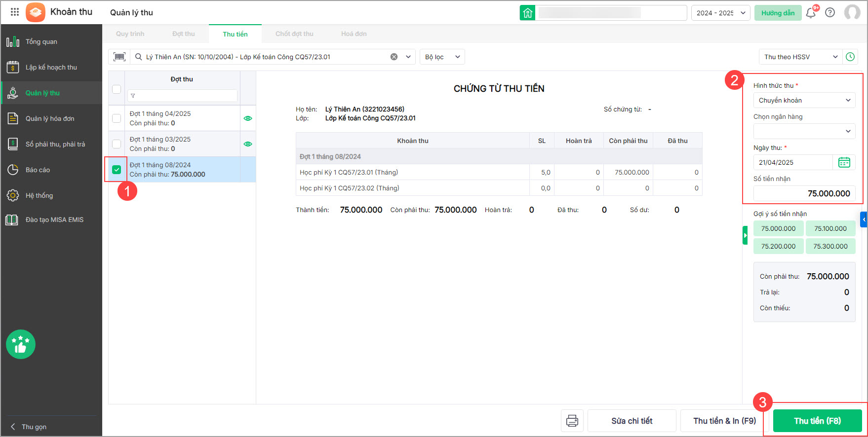Screen dimensions: 868x437
Task: View Đợt 1 tháng 03/2025 eye icon
Action: click(x=248, y=144)
